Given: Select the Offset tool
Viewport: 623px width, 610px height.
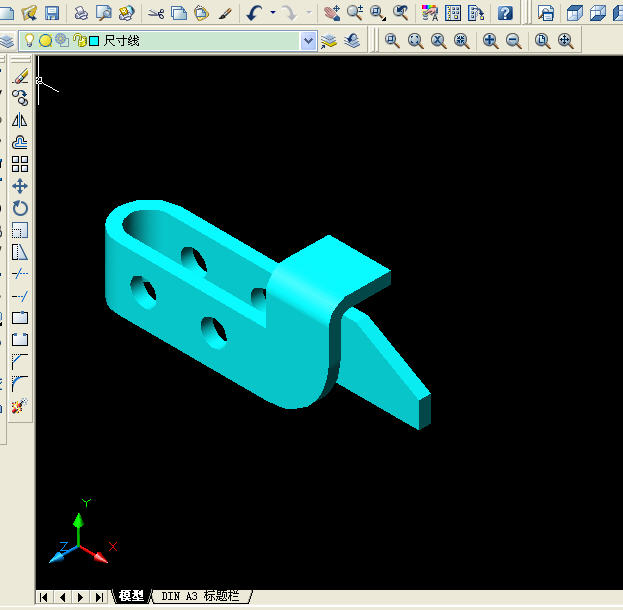Looking at the screenshot, I should (x=20, y=142).
